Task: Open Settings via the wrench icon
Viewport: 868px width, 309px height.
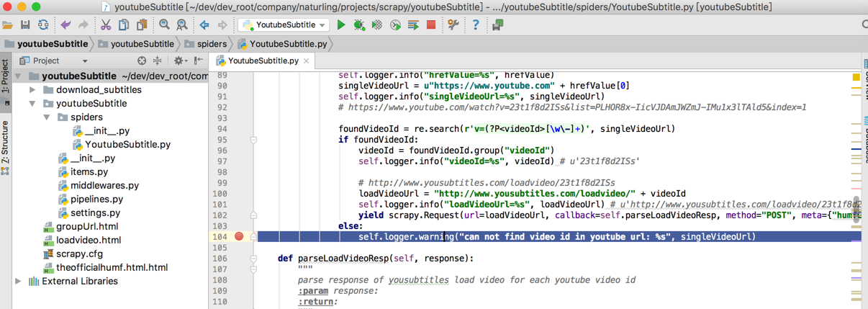Action: [453, 25]
